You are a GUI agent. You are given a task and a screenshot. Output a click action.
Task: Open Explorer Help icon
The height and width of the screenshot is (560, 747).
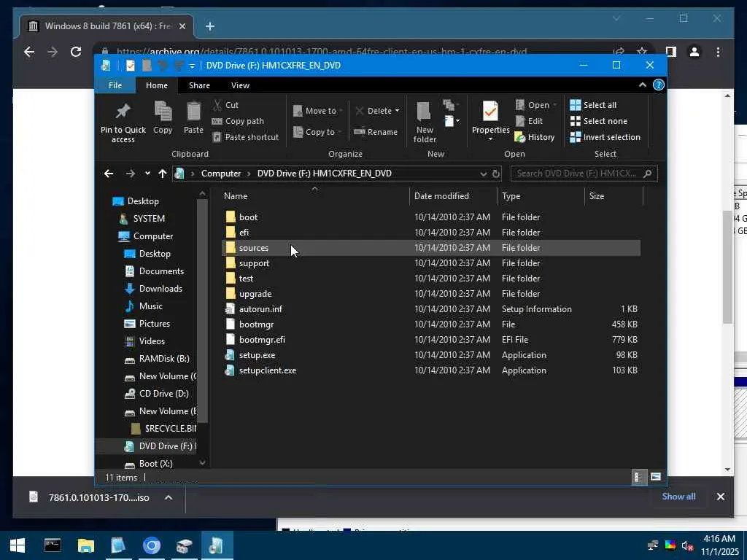click(x=659, y=85)
